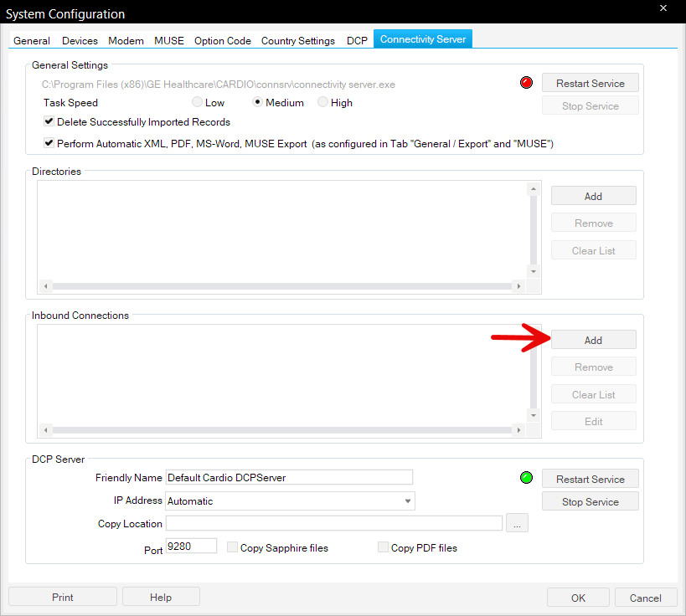Go to the Option Code tab
686x616 pixels.
click(x=223, y=40)
